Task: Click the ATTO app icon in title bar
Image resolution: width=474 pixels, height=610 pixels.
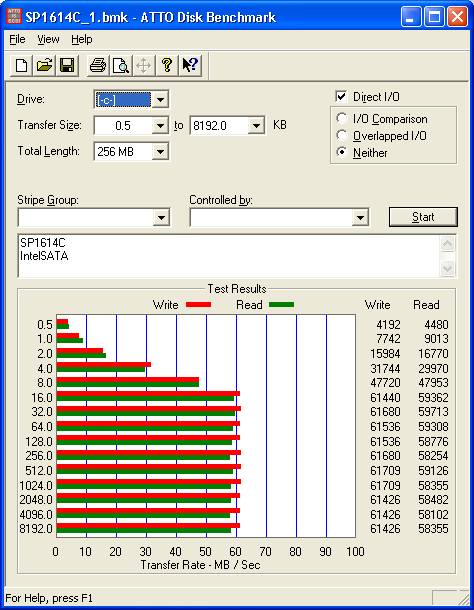Action: click(14, 17)
